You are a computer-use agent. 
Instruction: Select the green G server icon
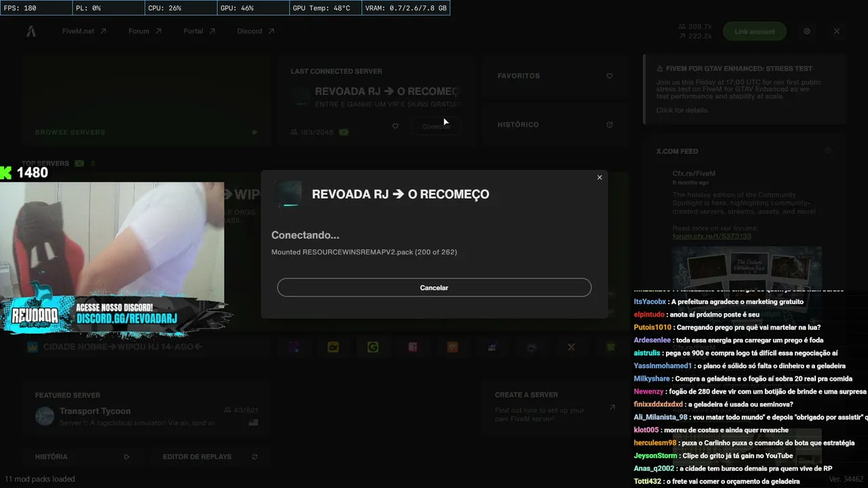tap(373, 347)
